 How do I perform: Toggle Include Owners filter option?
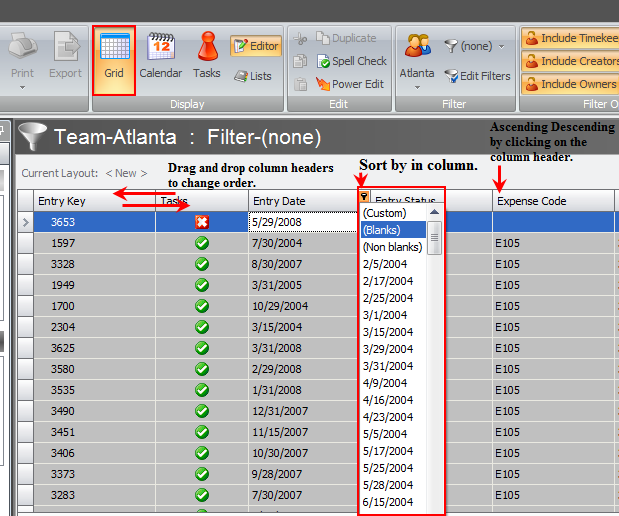(572, 84)
